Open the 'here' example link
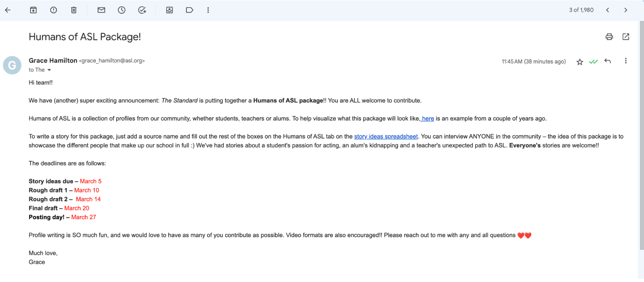Image resolution: width=644 pixels, height=282 pixels. click(428, 118)
